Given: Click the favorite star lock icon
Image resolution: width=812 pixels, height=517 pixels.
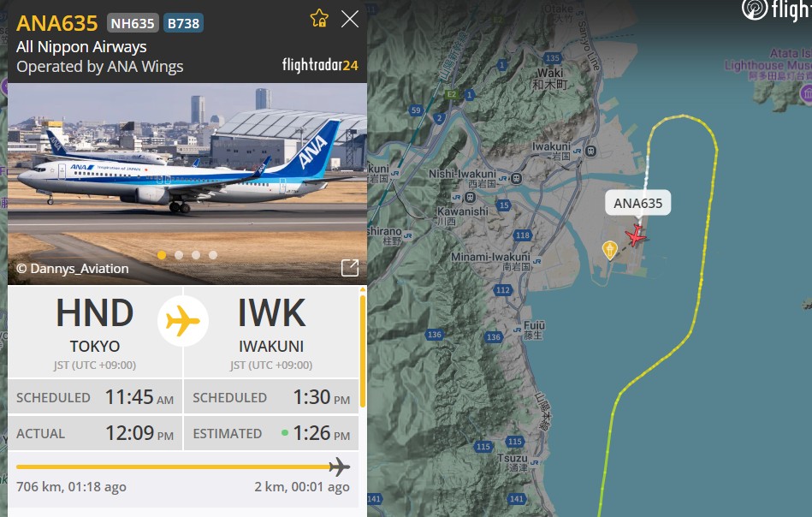Looking at the screenshot, I should 319,19.
